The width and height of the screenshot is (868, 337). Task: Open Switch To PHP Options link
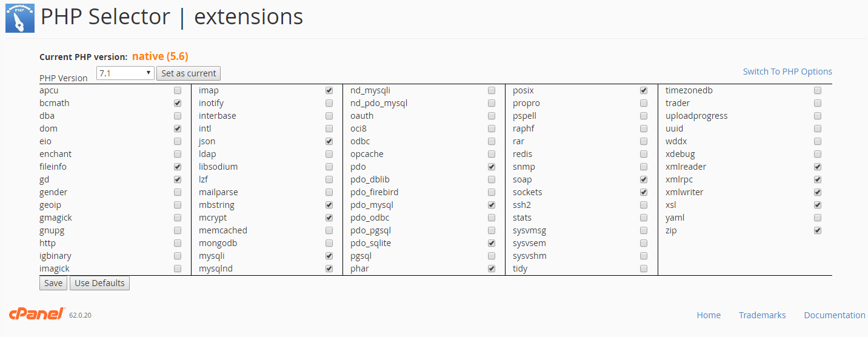pos(787,72)
